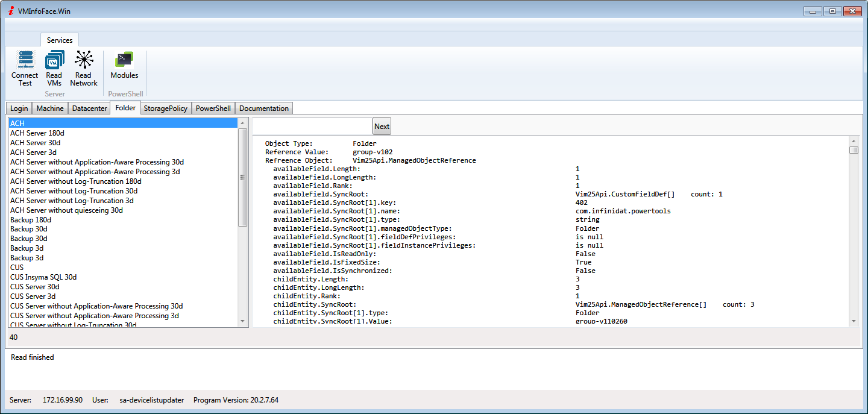This screenshot has width=868, height=414.
Task: Click the item count 40
Action: (x=14, y=337)
